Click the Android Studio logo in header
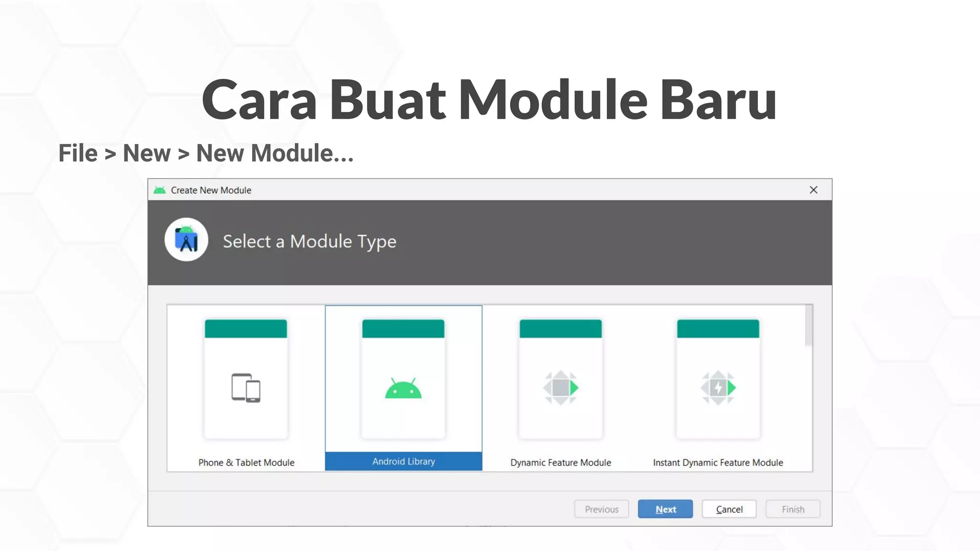 (x=186, y=240)
